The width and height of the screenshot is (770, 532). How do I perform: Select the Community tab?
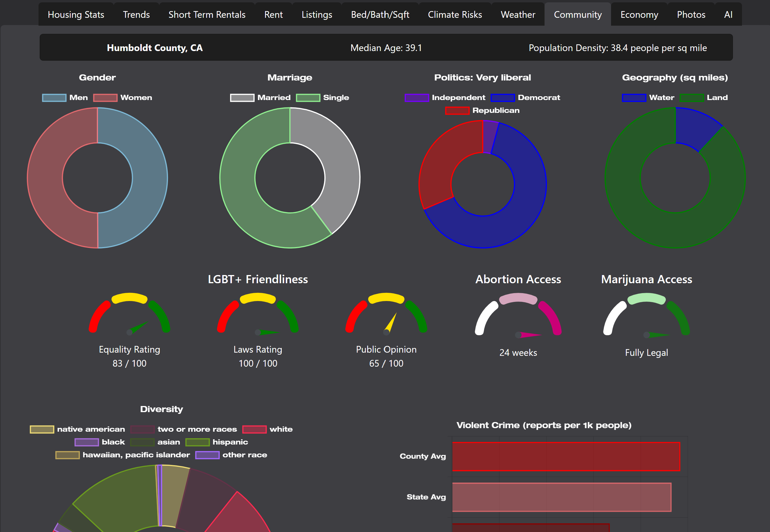(578, 14)
